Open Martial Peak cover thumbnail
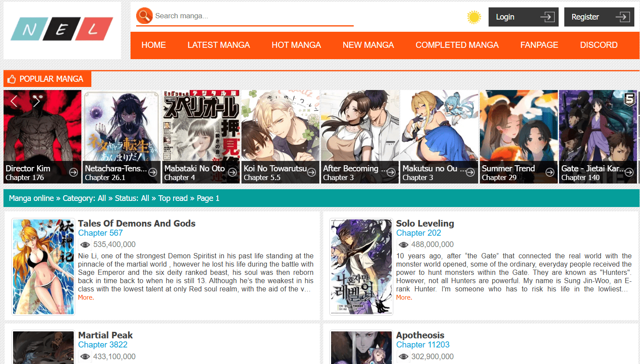640x364 pixels. [x=43, y=347]
